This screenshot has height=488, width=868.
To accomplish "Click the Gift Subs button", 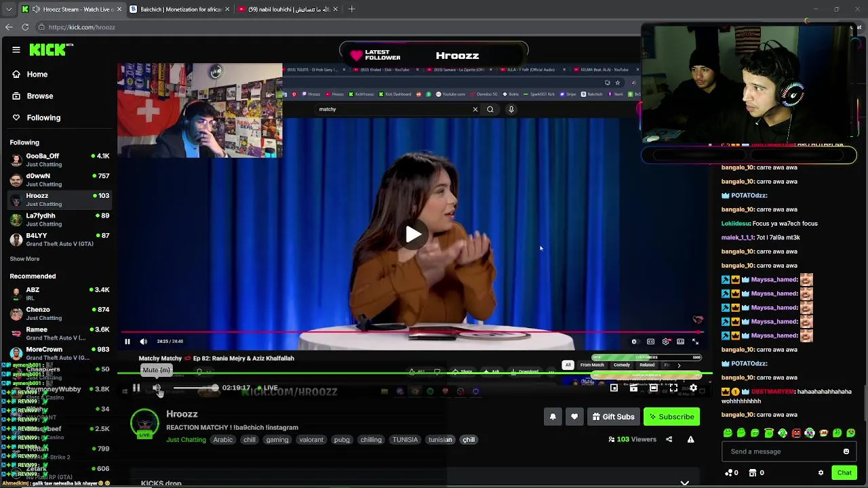I will point(613,417).
